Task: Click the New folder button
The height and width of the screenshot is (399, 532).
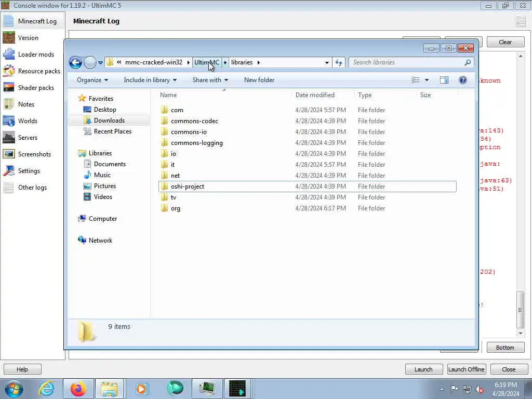Action: pyautogui.click(x=259, y=80)
